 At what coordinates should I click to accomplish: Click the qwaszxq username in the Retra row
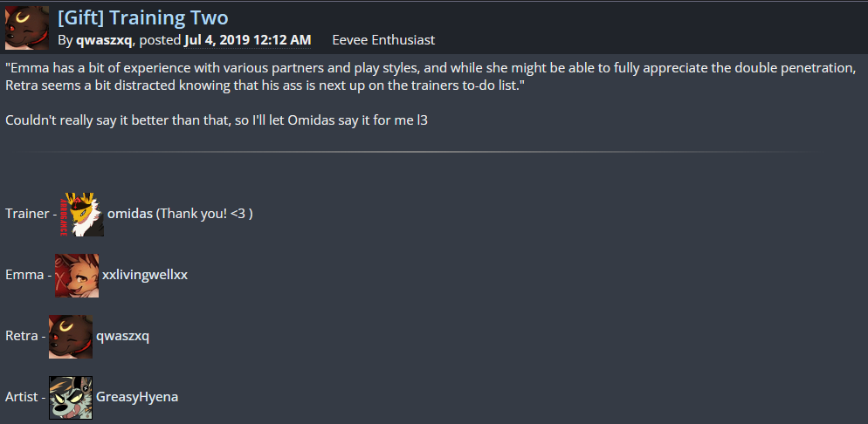pos(122,336)
